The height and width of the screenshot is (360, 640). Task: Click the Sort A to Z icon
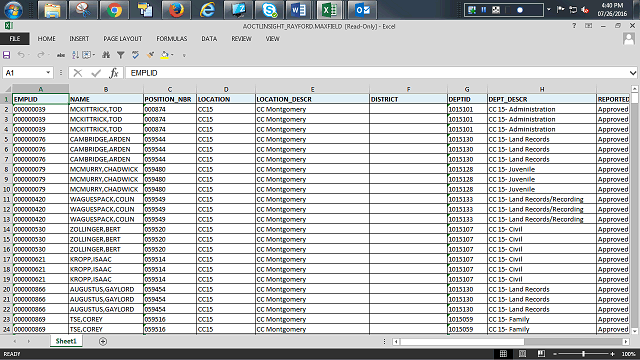76,55
